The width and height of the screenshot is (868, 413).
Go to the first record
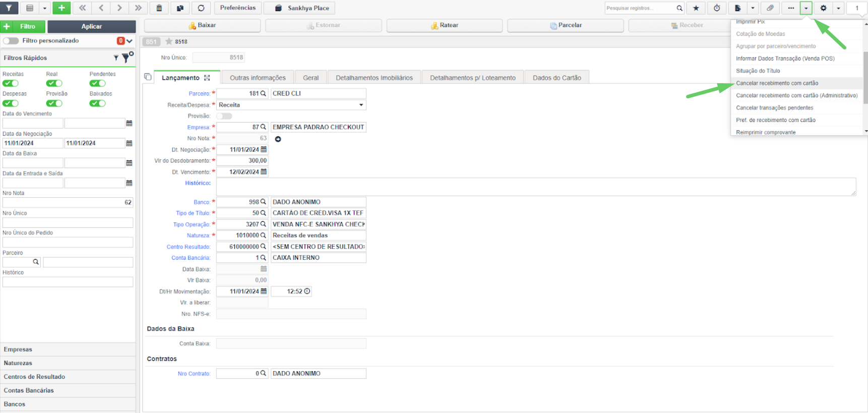pos(83,8)
